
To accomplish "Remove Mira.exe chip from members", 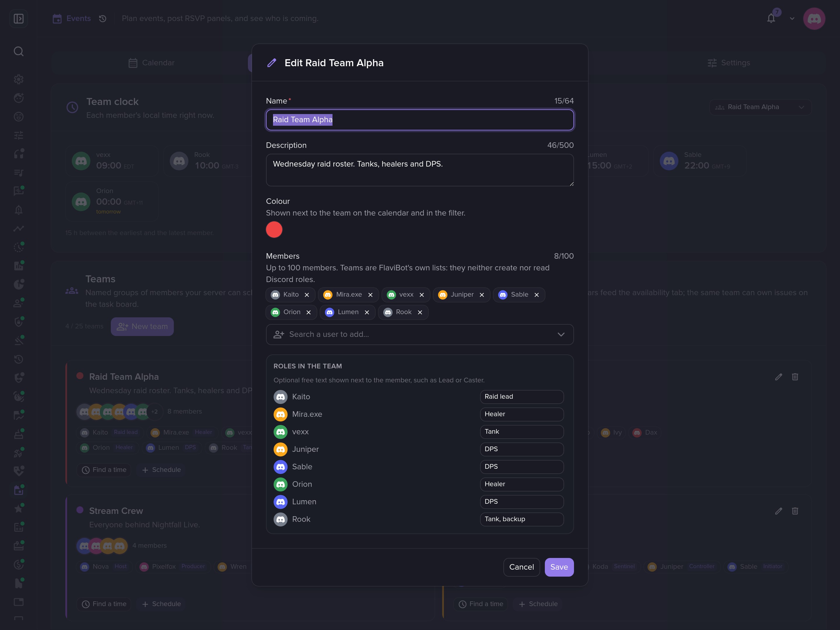I will [370, 295].
